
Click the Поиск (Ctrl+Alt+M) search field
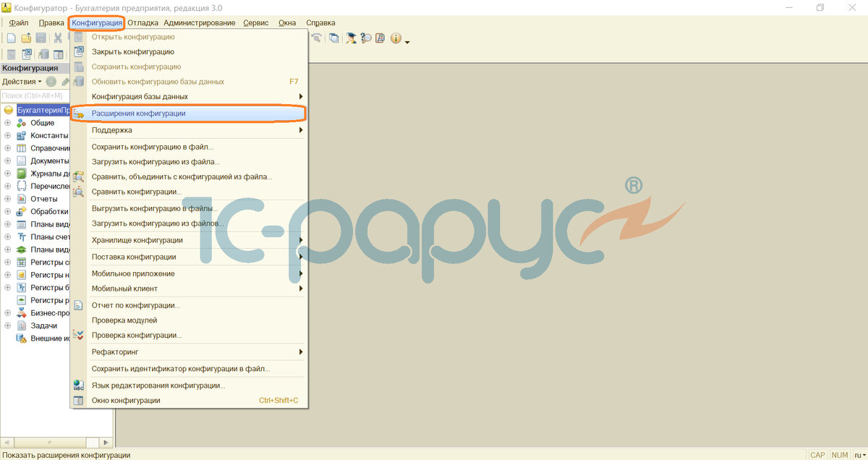(35, 95)
